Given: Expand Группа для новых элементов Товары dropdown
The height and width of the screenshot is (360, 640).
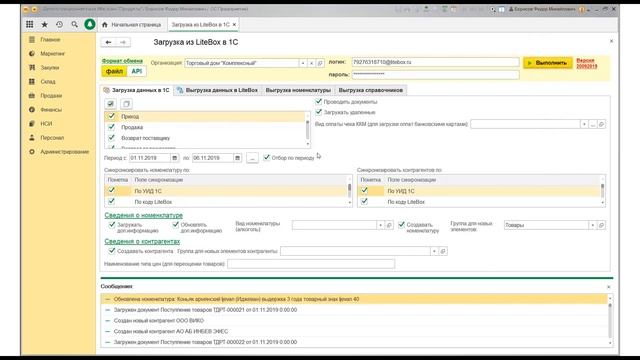Looking at the screenshot, I should (592, 225).
